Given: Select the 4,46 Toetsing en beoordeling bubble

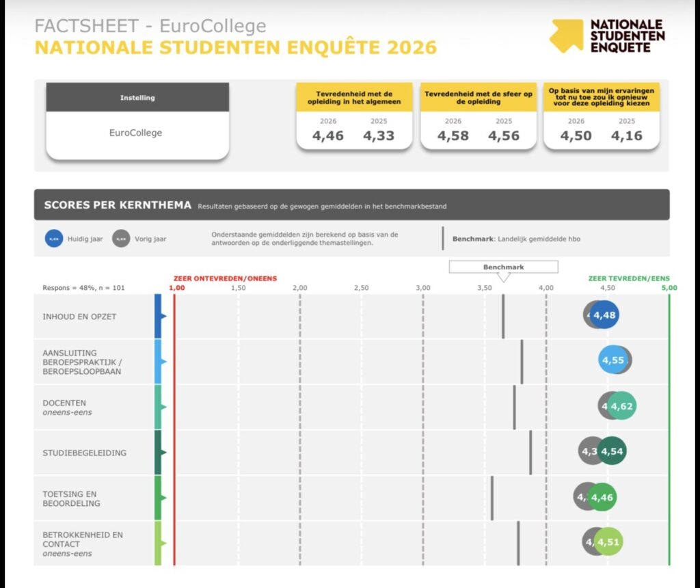Looking at the screenshot, I should point(602,497).
